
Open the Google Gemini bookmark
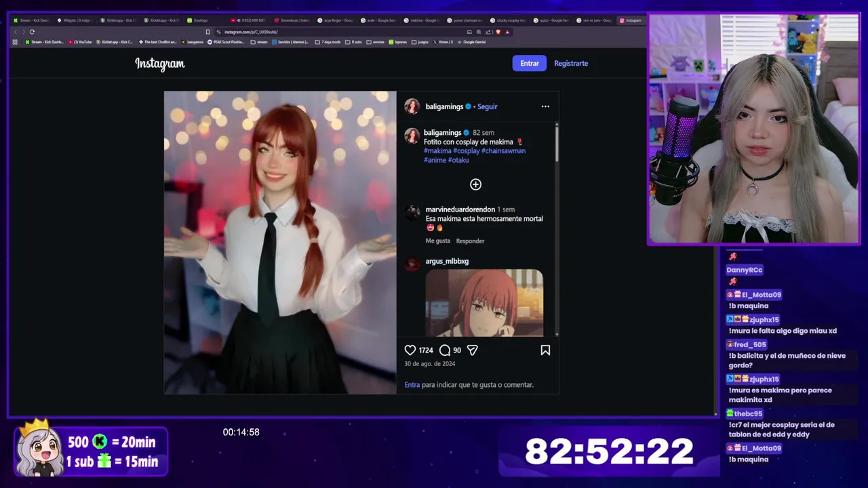coord(471,42)
